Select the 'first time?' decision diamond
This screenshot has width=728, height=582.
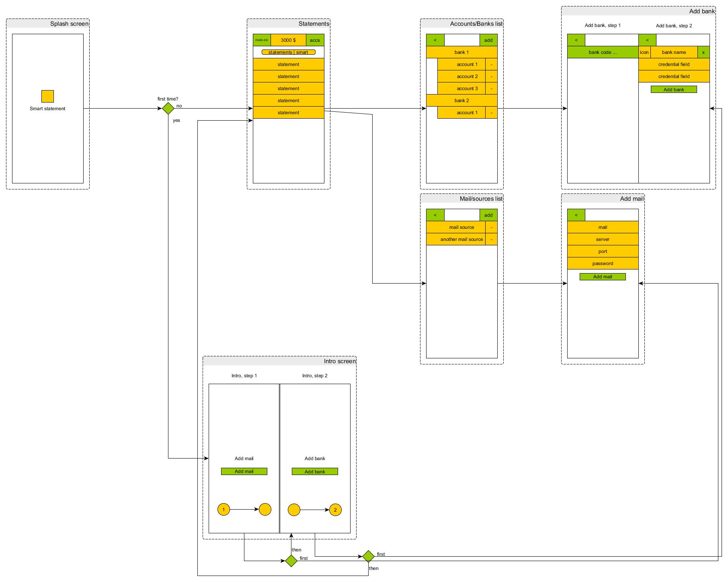(x=168, y=109)
